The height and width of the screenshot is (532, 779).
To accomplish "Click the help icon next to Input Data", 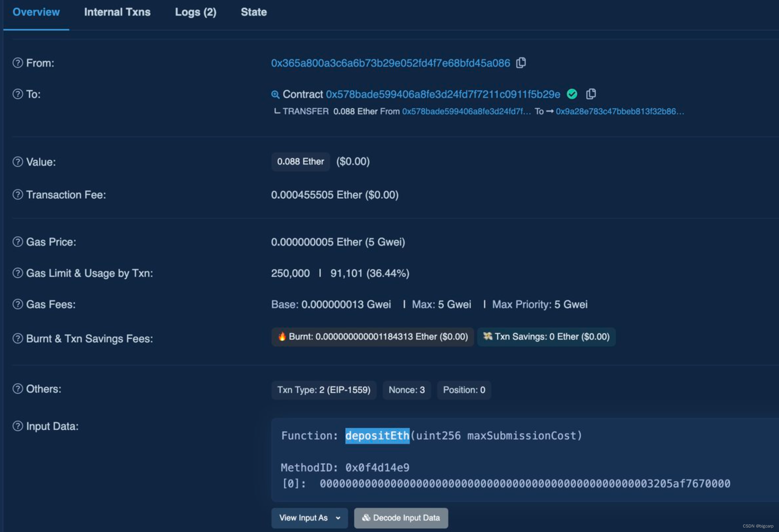I will pos(17,426).
